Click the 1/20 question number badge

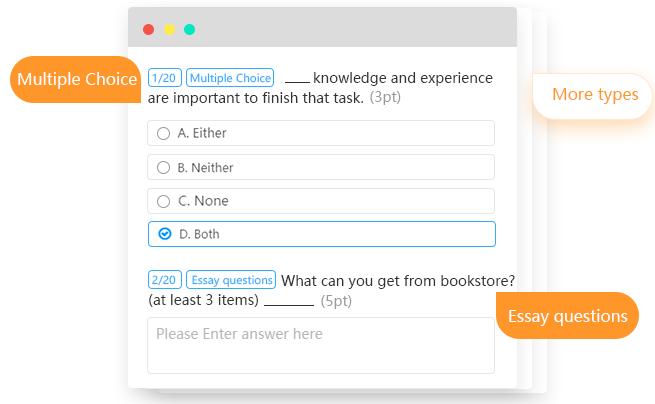(x=165, y=78)
